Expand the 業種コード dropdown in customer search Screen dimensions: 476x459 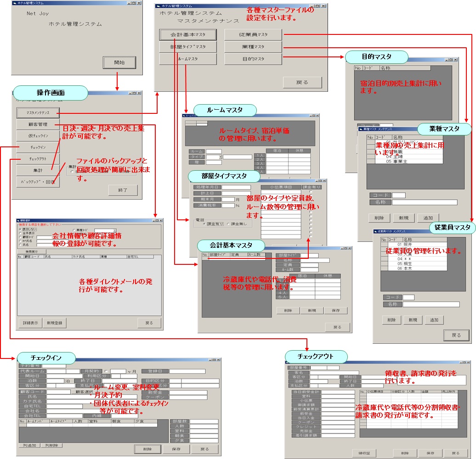(115, 230)
